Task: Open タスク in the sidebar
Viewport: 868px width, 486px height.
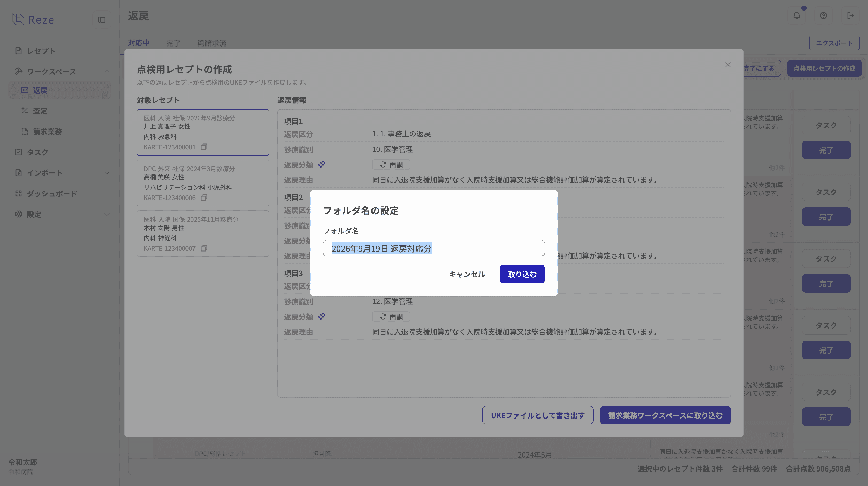Action: tap(60, 152)
